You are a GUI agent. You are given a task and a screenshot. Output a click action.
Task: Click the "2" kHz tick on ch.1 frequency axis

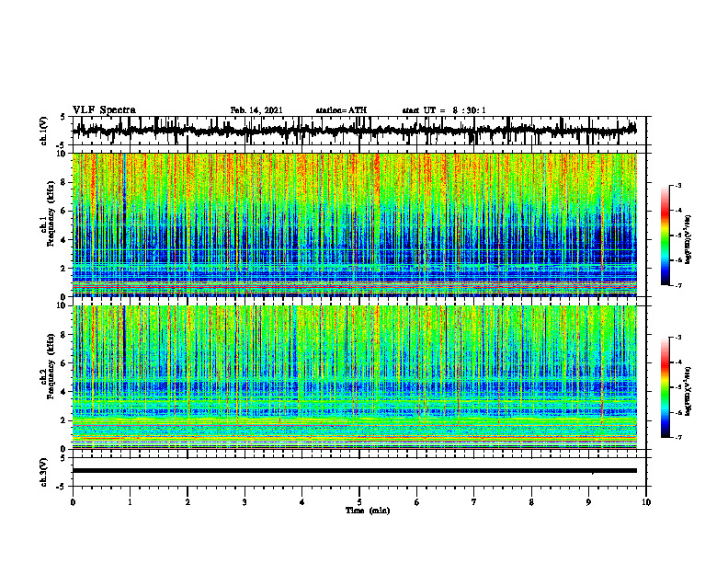pyautogui.click(x=65, y=269)
